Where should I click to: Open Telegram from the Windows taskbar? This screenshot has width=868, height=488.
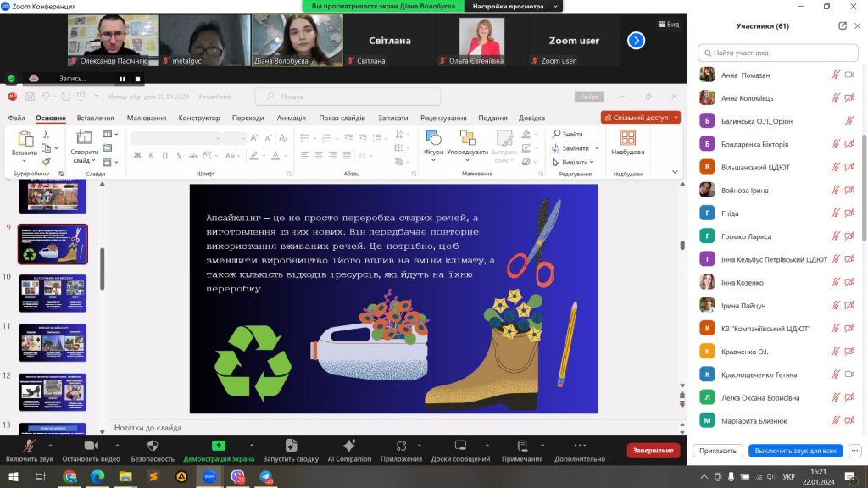[x=266, y=477]
